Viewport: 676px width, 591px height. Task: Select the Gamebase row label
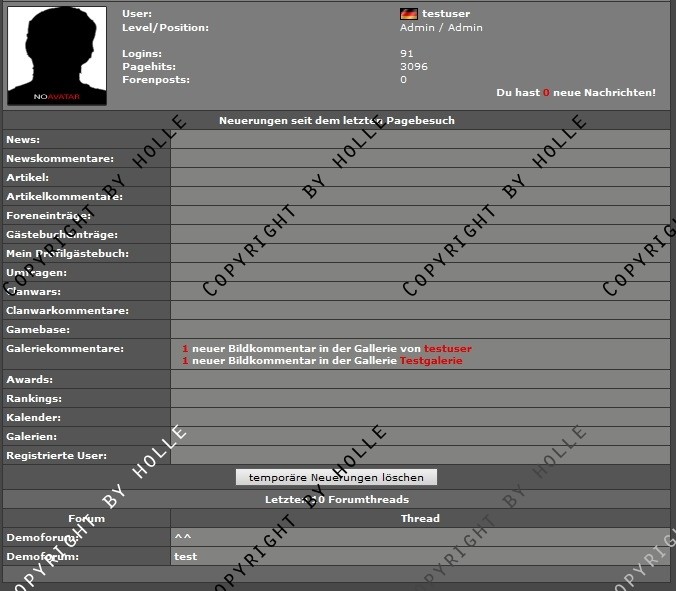pos(36,329)
